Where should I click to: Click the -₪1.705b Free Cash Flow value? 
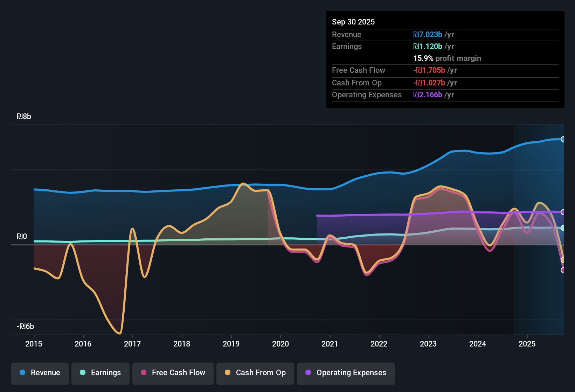(430, 70)
